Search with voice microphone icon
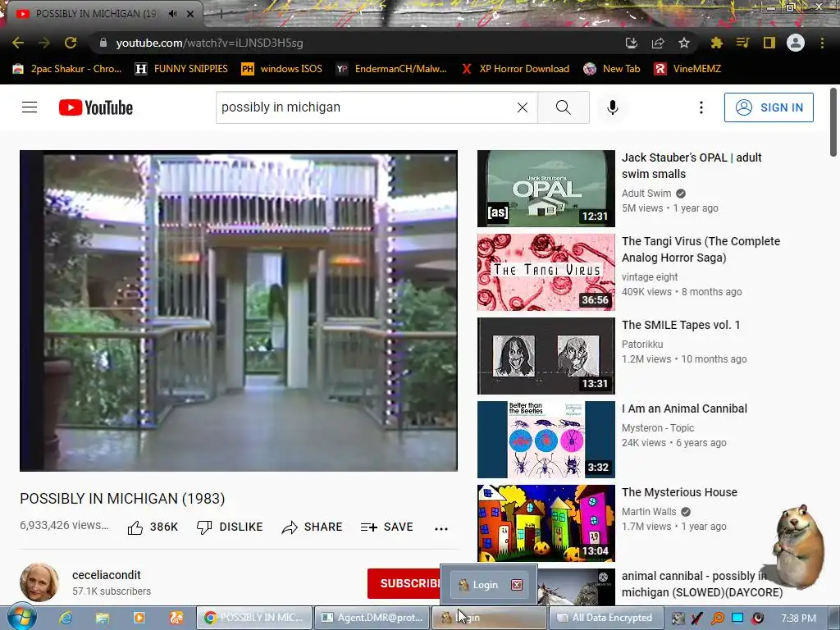Screen dimensions: 840x630 [612, 107]
